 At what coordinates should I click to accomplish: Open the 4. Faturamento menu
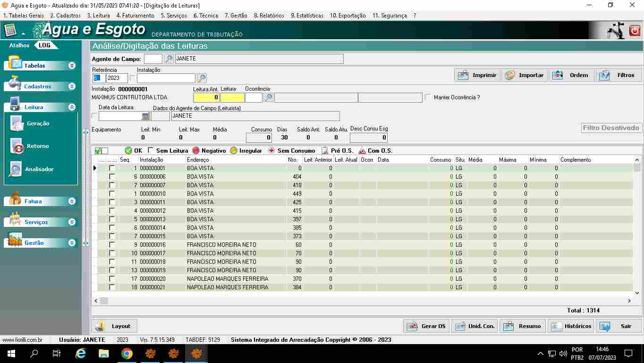pos(135,16)
